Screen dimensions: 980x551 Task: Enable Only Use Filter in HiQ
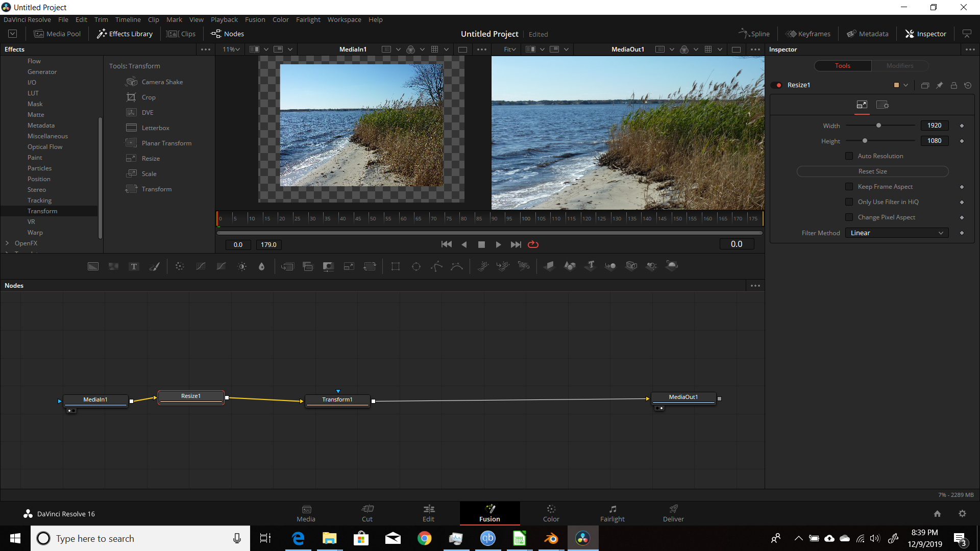(x=849, y=202)
